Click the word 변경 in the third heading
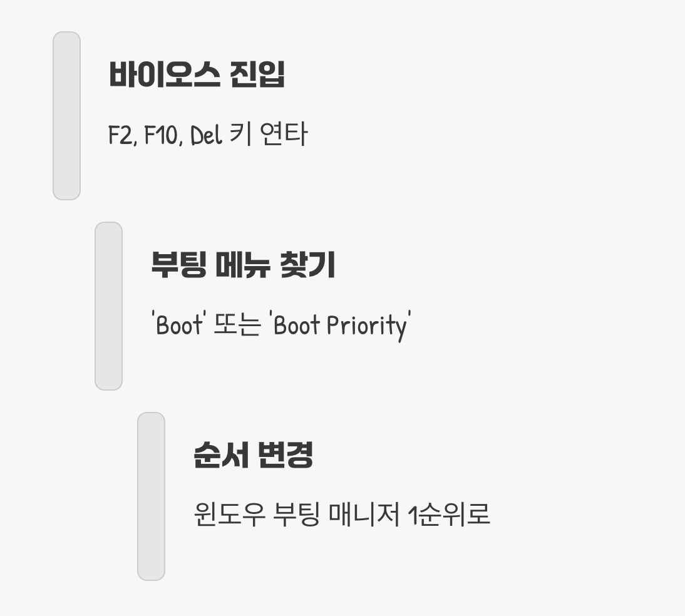Image resolution: width=685 pixels, height=616 pixels. coord(286,454)
